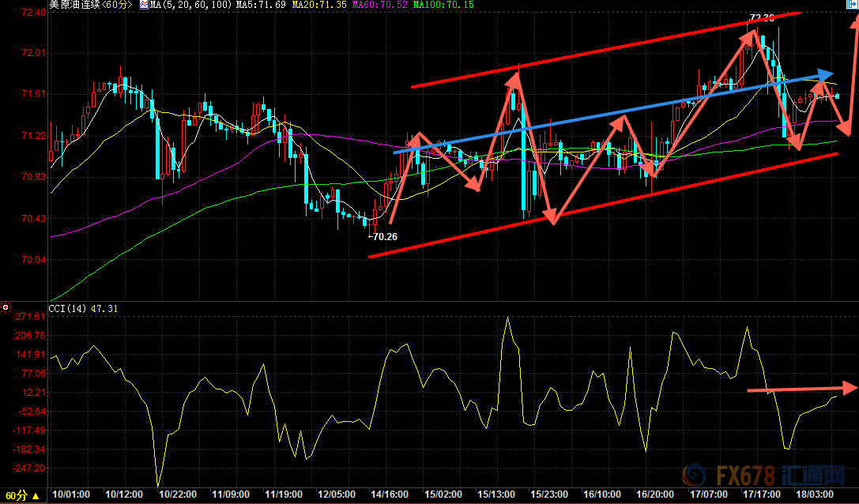Click the MA indicator chart icon
This screenshot has width=859, height=504.
144,6
